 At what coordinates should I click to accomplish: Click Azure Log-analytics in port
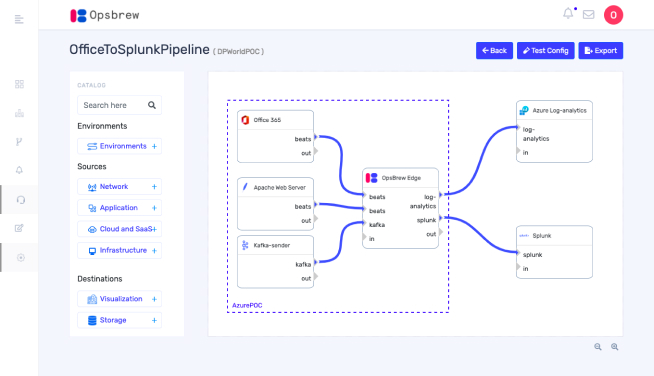pos(518,151)
